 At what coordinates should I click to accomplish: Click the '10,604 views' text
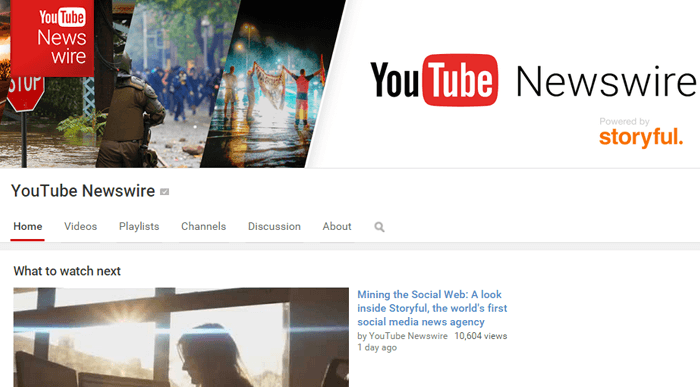coord(481,336)
